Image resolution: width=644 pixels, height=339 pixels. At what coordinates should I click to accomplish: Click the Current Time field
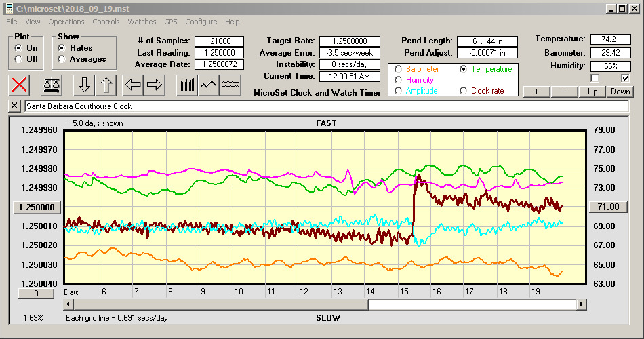tap(350, 76)
